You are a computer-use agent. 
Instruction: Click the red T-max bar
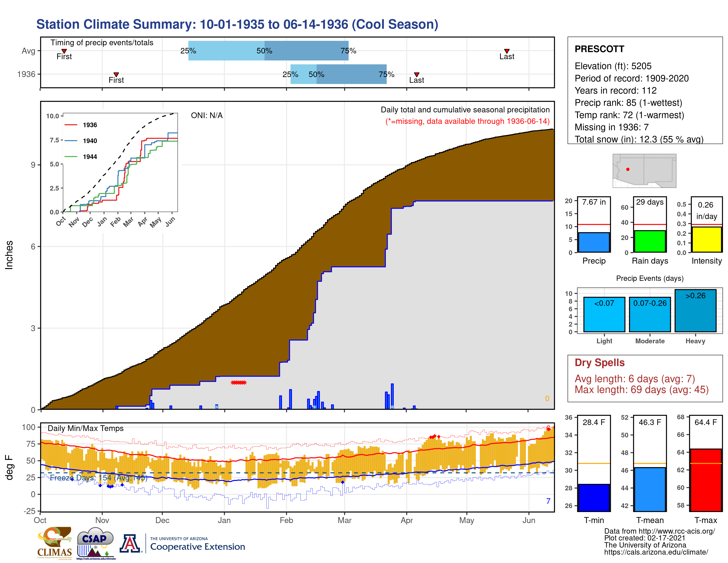point(706,480)
